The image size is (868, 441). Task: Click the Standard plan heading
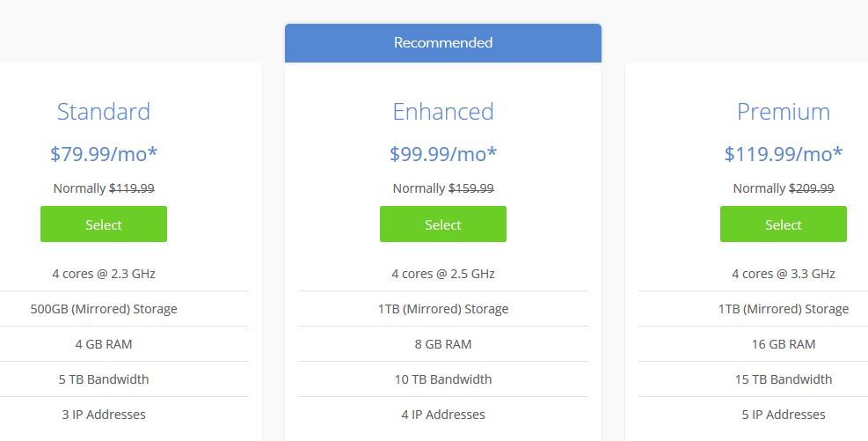pos(104,112)
